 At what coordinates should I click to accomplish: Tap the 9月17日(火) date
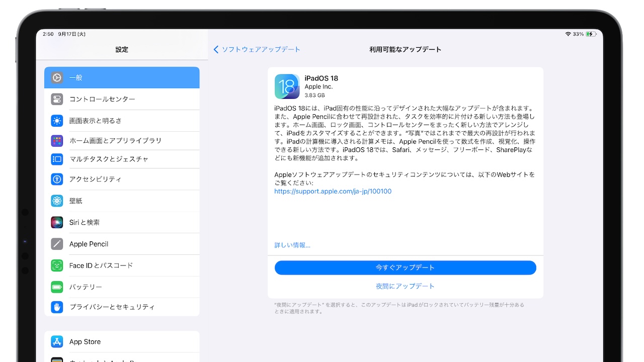[x=72, y=34]
